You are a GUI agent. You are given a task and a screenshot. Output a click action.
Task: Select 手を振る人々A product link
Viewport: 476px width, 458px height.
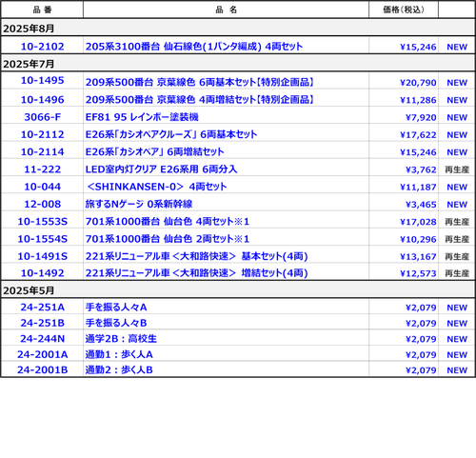click(116, 308)
